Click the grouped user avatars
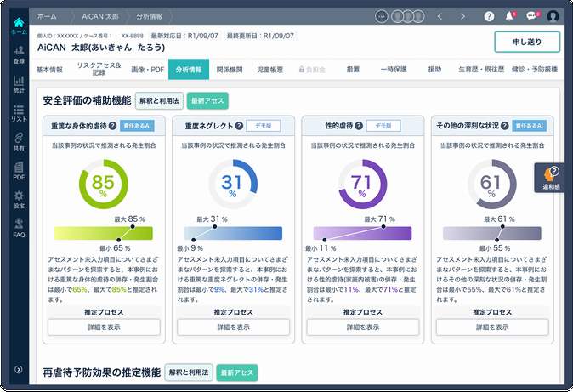The height and width of the screenshot is (392, 573). (x=408, y=16)
